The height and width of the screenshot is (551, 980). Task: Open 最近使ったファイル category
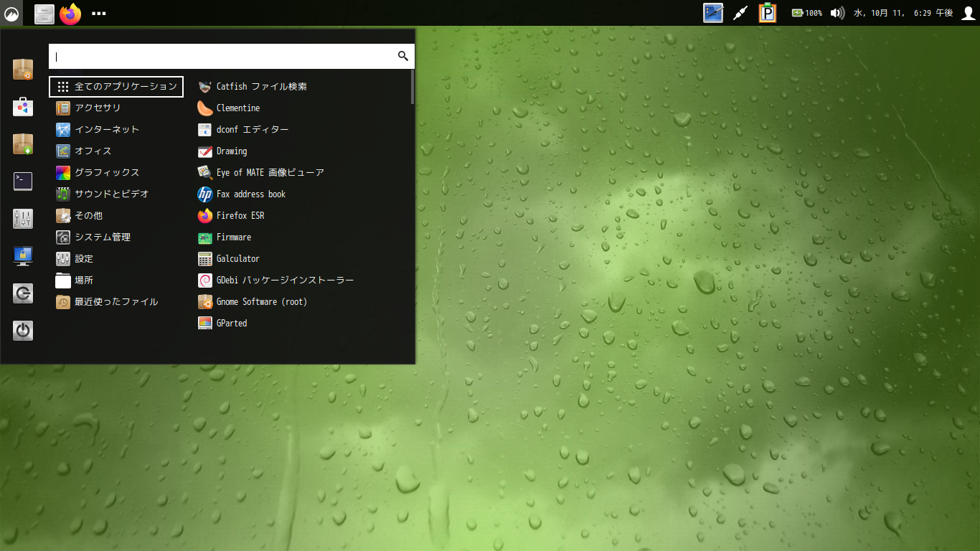(116, 301)
